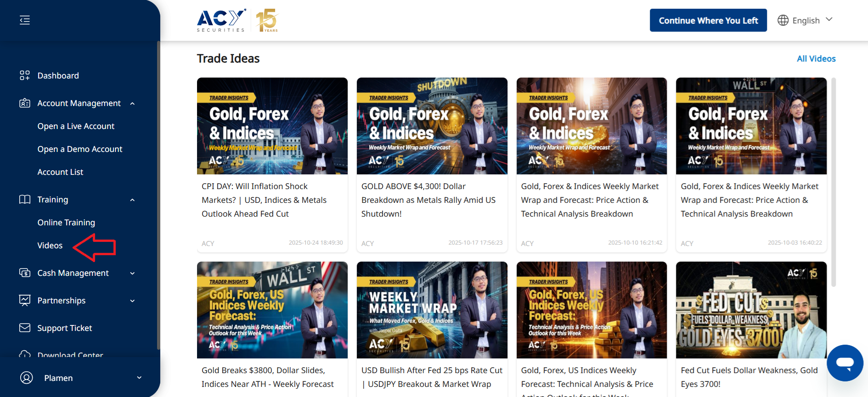Open the Videos menu item
The image size is (868, 397).
point(50,245)
